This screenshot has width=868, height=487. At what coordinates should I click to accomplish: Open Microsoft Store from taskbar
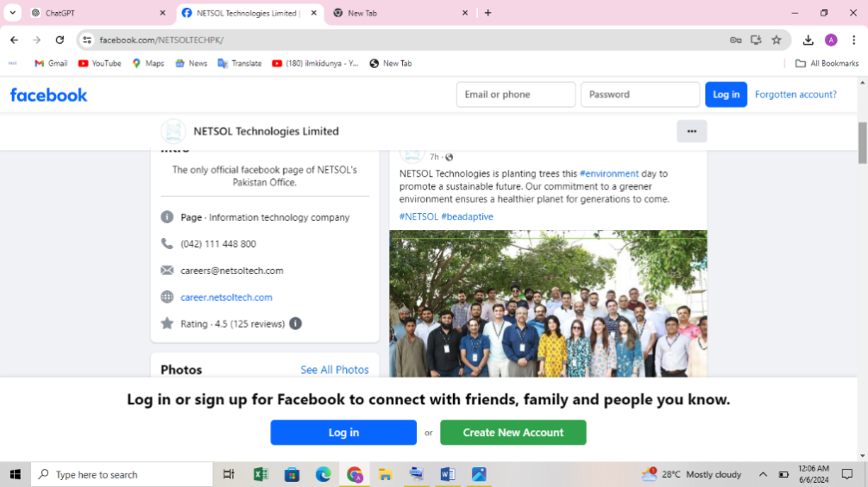click(x=292, y=474)
